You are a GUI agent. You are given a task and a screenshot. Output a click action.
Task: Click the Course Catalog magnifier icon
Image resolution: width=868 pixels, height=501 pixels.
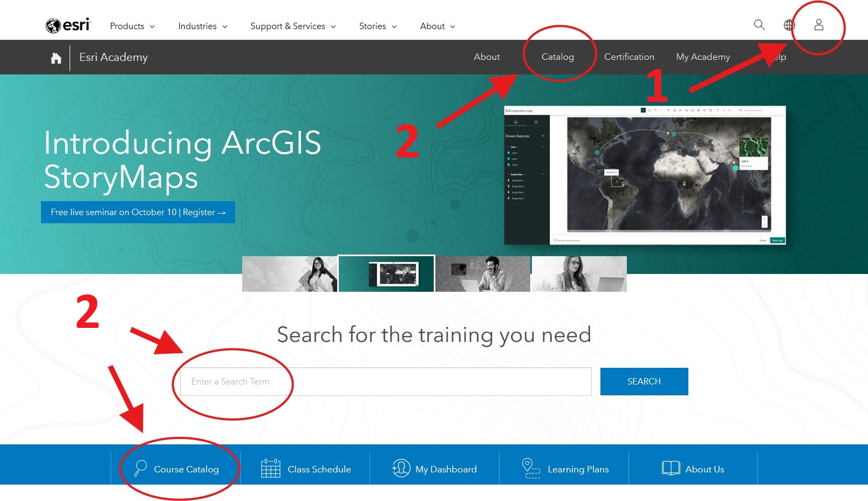pos(140,468)
